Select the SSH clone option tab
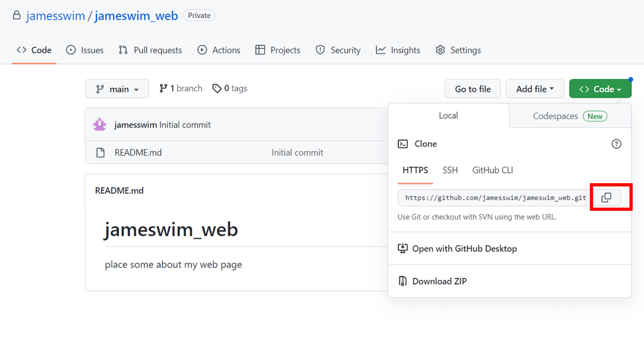Viewport: 644px width, 338px height. (450, 170)
